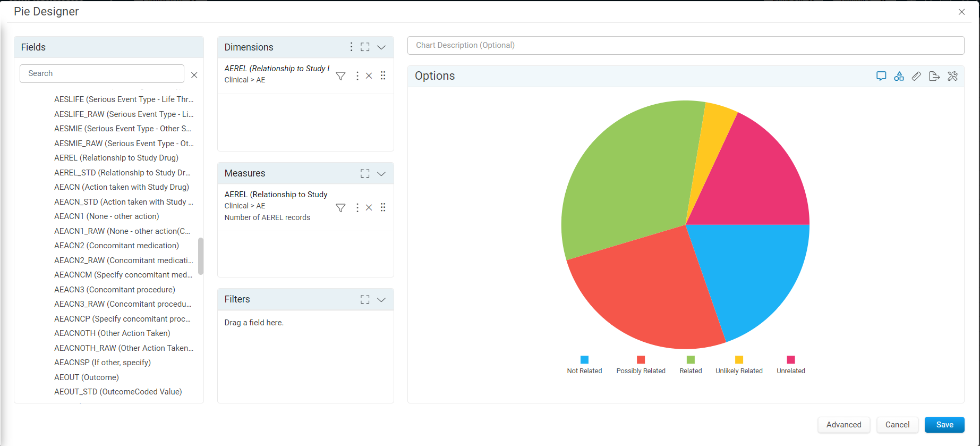Collapse the Filters panel with its chevron

(381, 300)
